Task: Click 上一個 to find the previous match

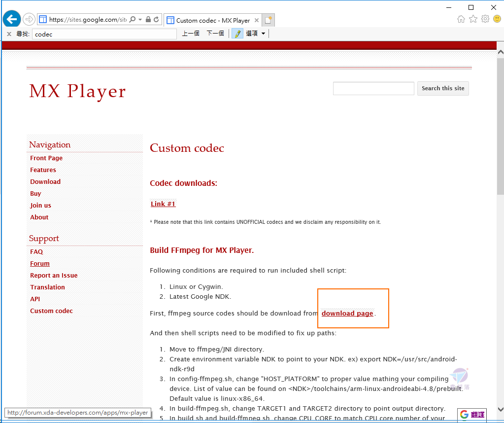Action: [x=191, y=34]
